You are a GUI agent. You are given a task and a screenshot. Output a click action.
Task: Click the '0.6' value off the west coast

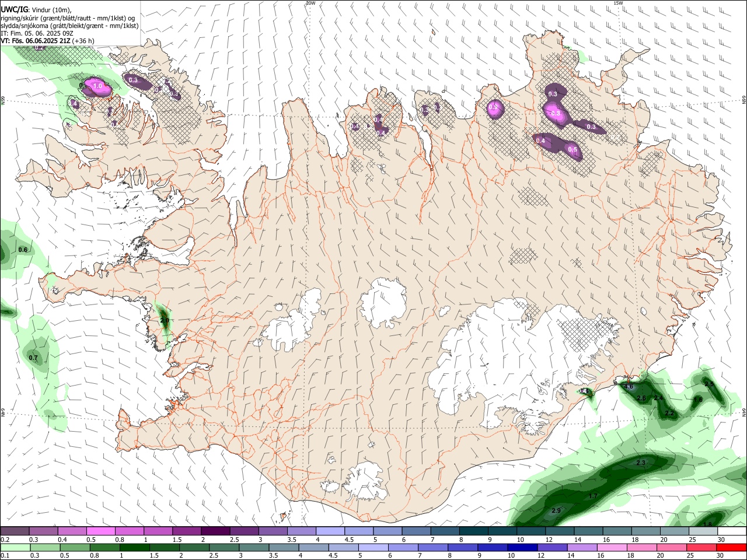[23, 250]
